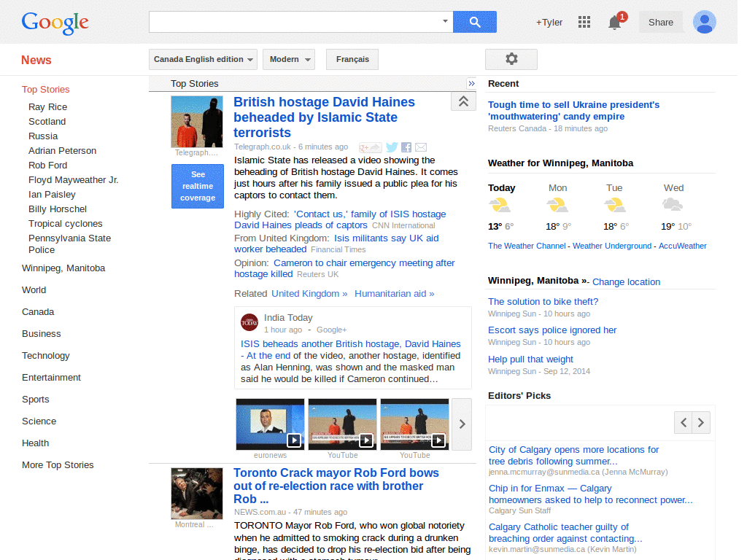Open the user profile avatar

705,22
